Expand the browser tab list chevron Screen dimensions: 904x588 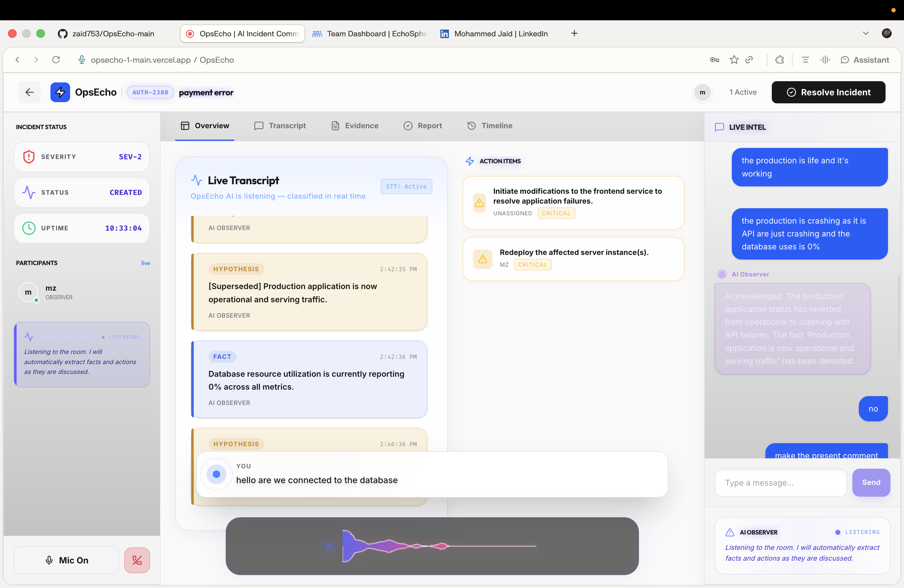866,34
